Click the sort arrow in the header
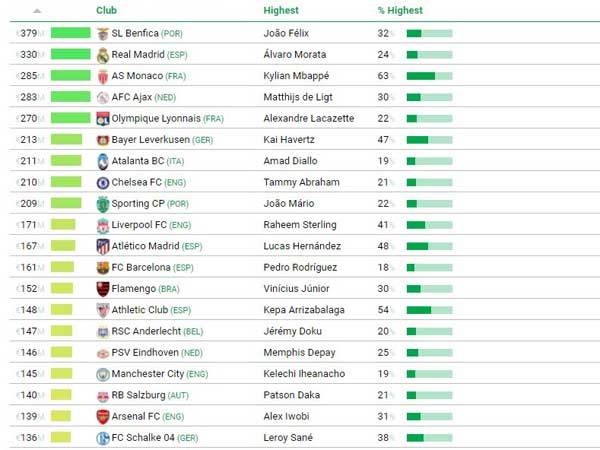Screen dimensions: 600x450 click(x=38, y=11)
